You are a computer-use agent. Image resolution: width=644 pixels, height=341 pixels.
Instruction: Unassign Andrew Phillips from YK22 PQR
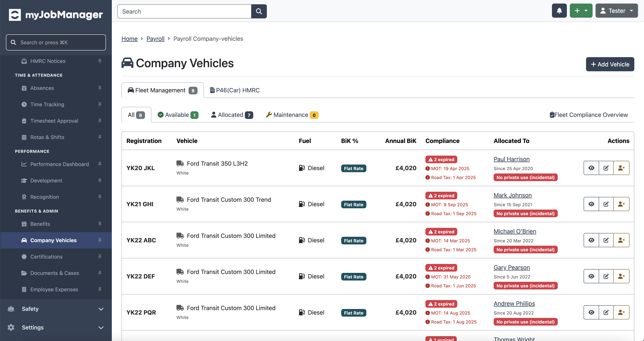coord(621,313)
